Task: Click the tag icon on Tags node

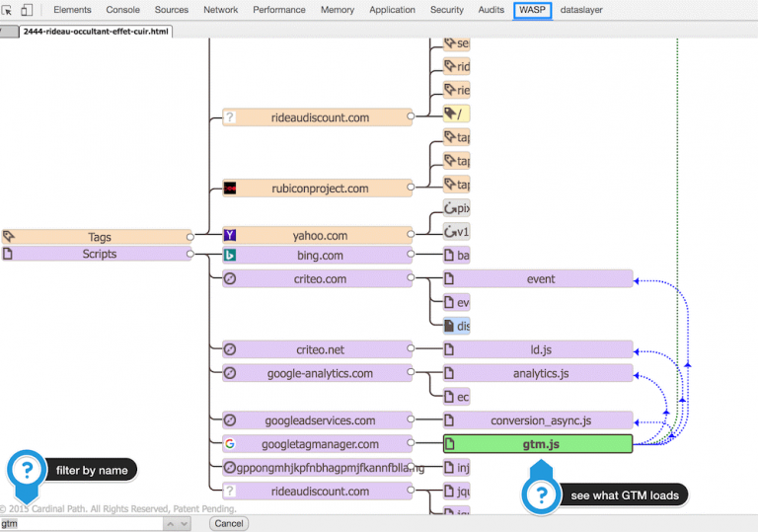Action: (x=9, y=237)
